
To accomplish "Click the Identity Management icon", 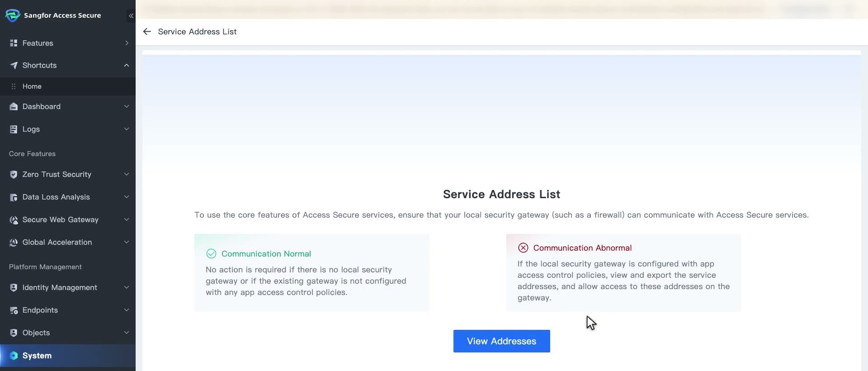I will (x=14, y=287).
